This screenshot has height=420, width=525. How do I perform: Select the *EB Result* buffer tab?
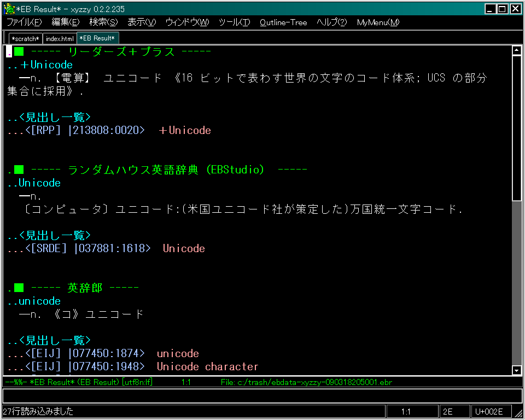pyautogui.click(x=97, y=38)
